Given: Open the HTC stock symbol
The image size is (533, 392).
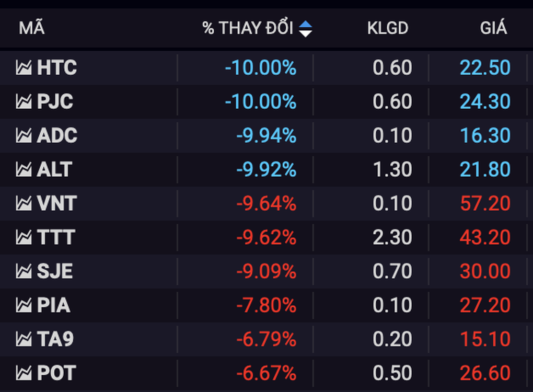Looking at the screenshot, I should [57, 67].
